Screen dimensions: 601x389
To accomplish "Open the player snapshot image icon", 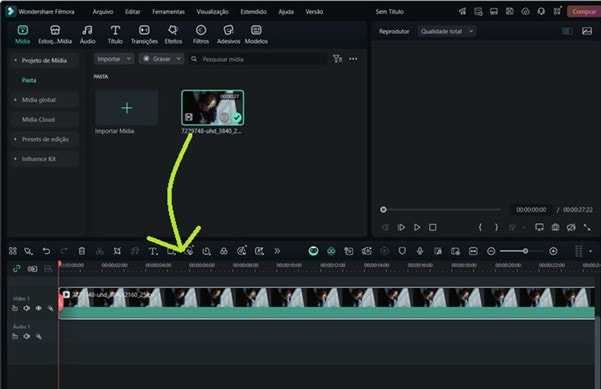I will click(x=586, y=31).
